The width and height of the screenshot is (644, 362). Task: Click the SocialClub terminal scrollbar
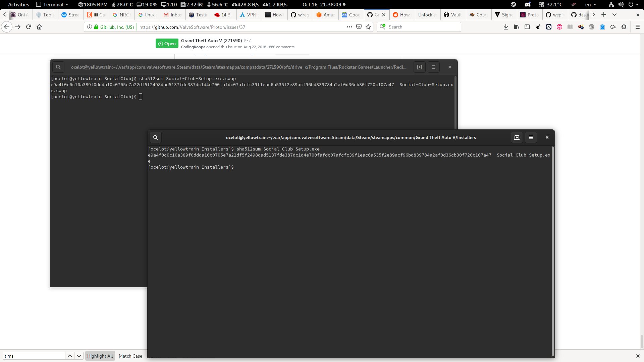(455, 102)
